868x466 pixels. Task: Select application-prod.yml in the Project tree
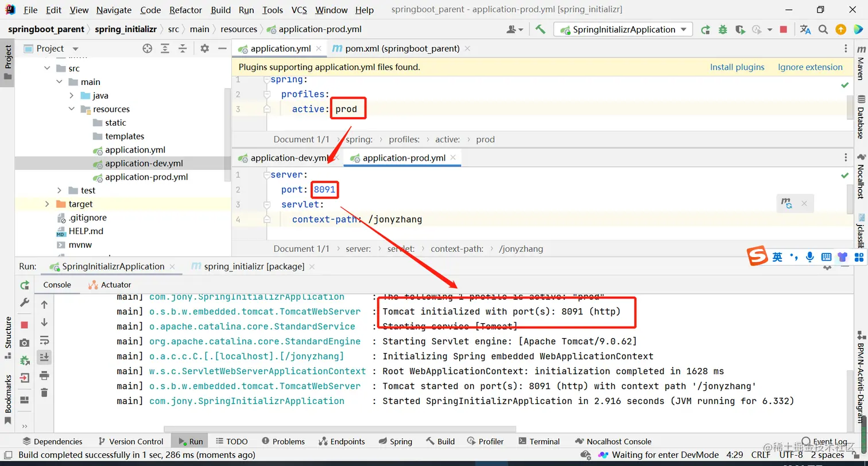[146, 177]
